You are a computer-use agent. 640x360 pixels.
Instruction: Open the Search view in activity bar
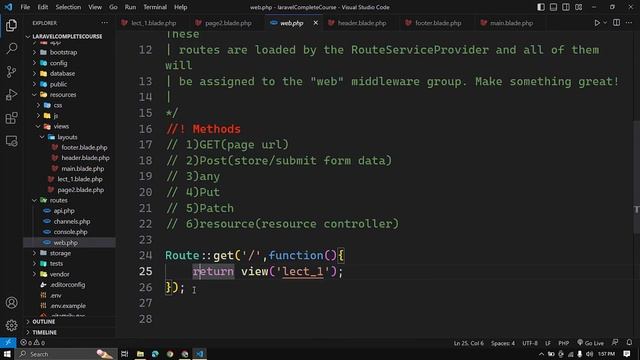(11, 49)
